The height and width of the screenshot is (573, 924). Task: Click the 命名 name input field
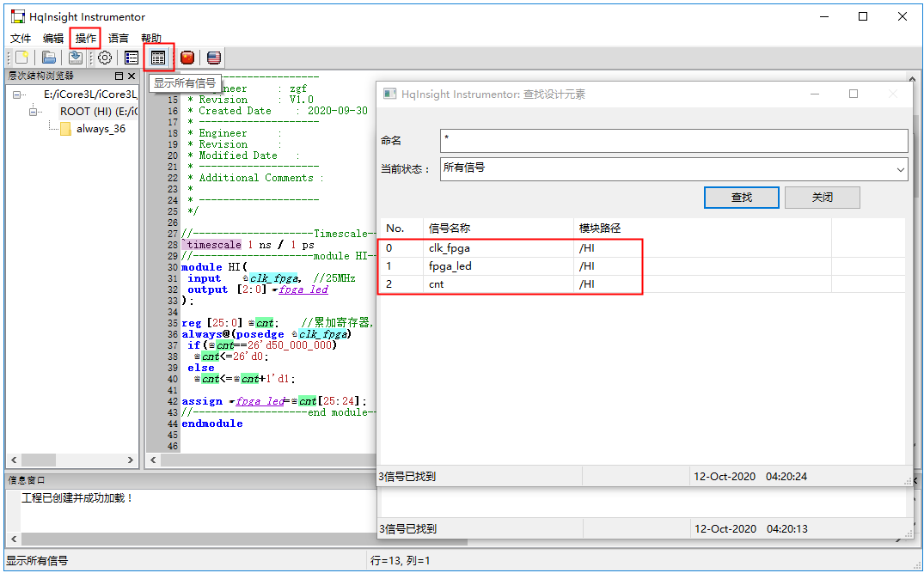point(673,141)
